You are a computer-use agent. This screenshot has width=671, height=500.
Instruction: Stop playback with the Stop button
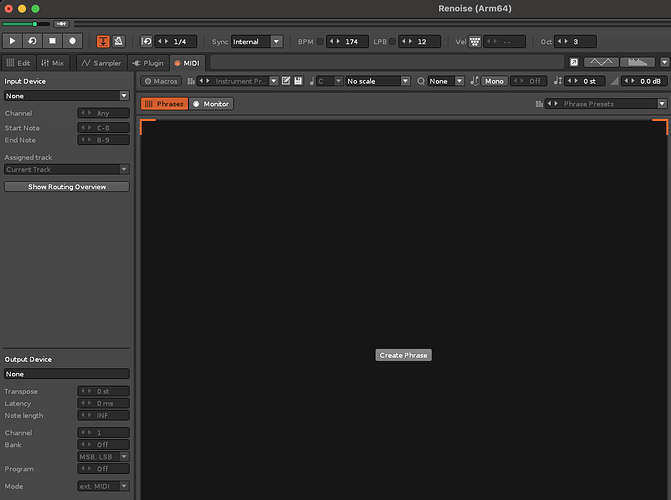(52, 41)
